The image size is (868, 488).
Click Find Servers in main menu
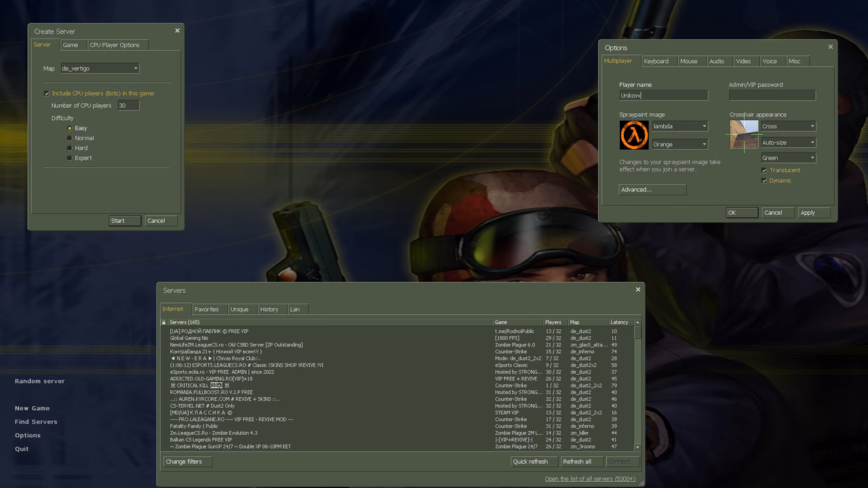coord(36,422)
